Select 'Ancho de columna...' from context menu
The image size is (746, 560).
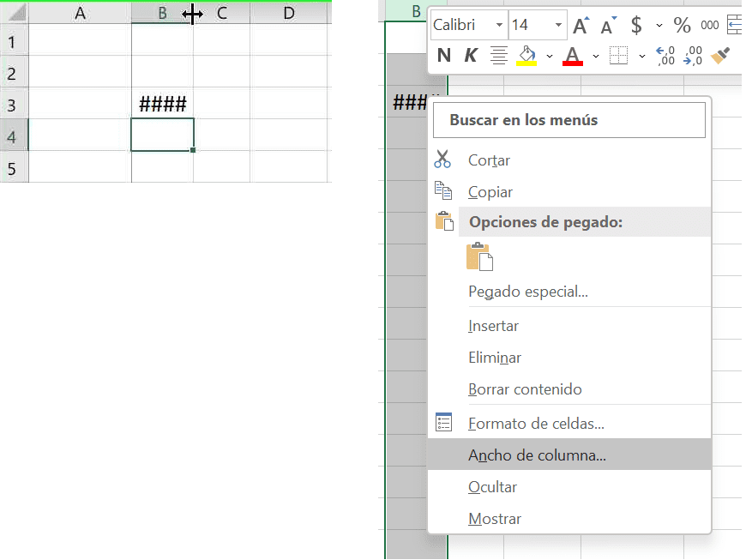click(x=537, y=455)
